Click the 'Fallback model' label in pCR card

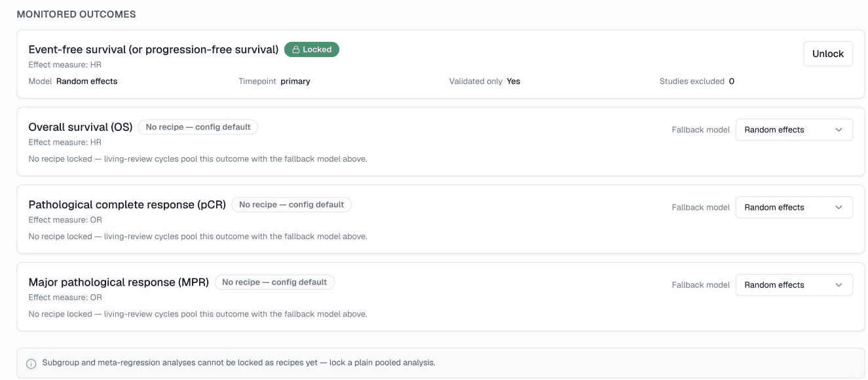701,207
